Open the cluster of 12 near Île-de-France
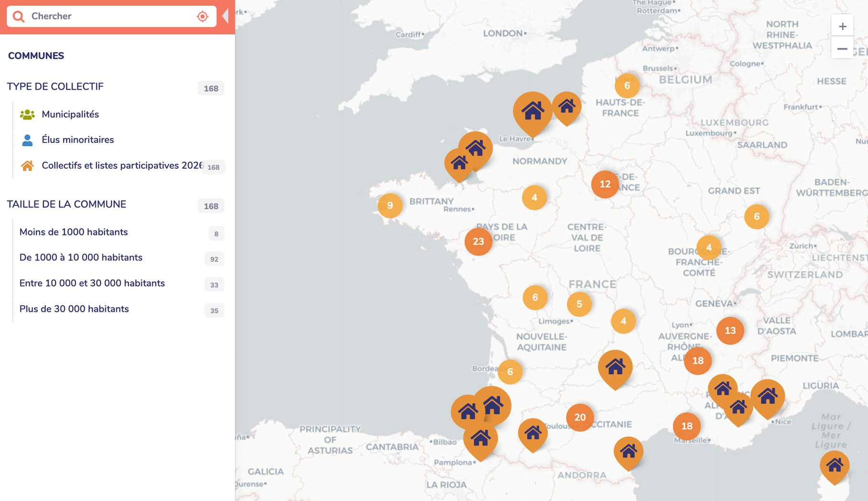Image resolution: width=868 pixels, height=501 pixels. click(x=605, y=184)
